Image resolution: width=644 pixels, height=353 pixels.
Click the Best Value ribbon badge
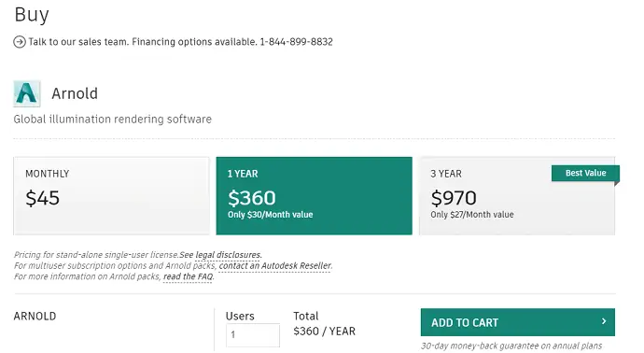pos(585,173)
